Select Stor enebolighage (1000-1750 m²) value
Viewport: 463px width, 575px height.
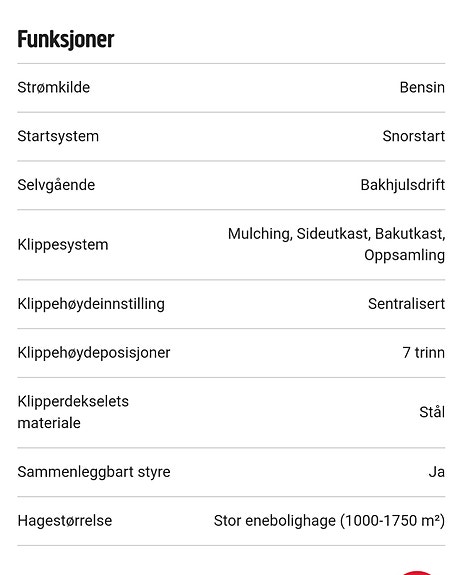click(329, 521)
